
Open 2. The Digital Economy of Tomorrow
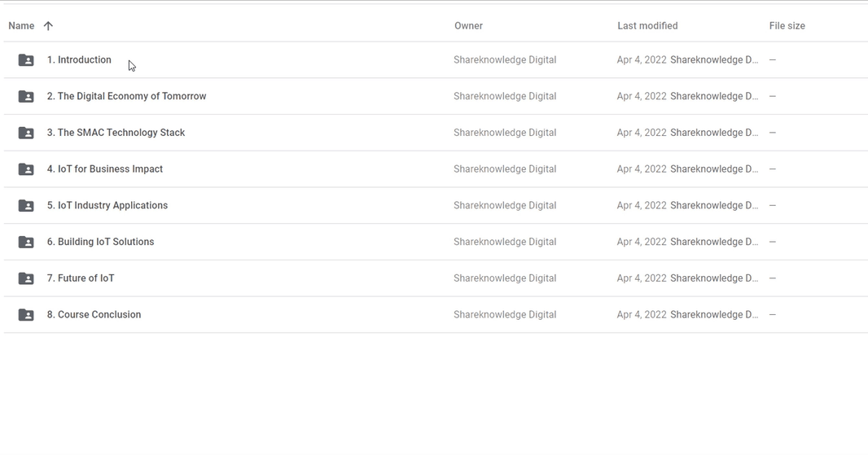(x=127, y=96)
